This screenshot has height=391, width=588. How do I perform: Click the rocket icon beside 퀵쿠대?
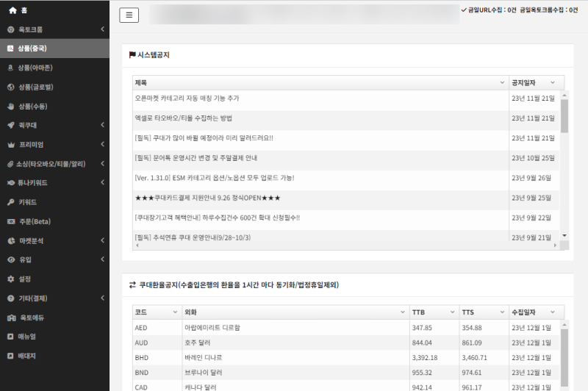(11, 125)
